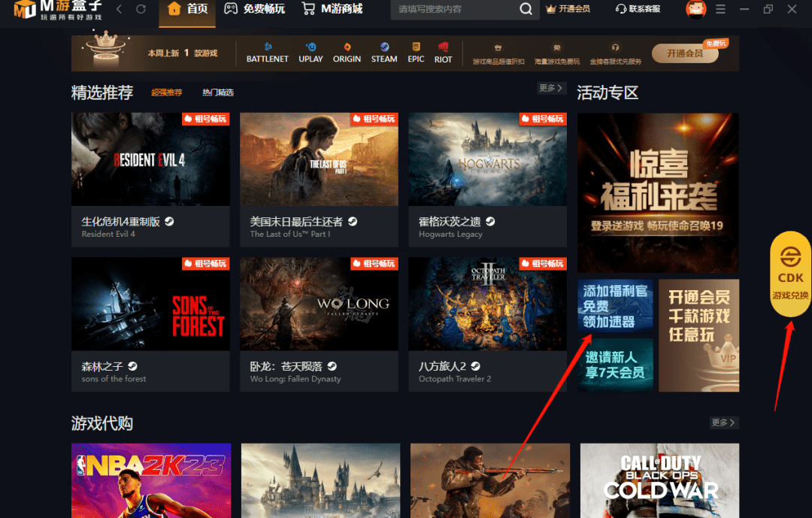The image size is (812, 518).
Task: Click the Riot platform icon
Action: coord(444,53)
